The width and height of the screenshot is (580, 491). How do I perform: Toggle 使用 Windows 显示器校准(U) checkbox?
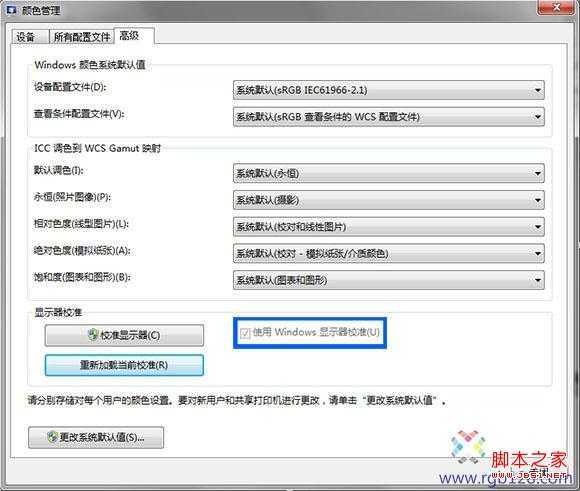pos(245,333)
